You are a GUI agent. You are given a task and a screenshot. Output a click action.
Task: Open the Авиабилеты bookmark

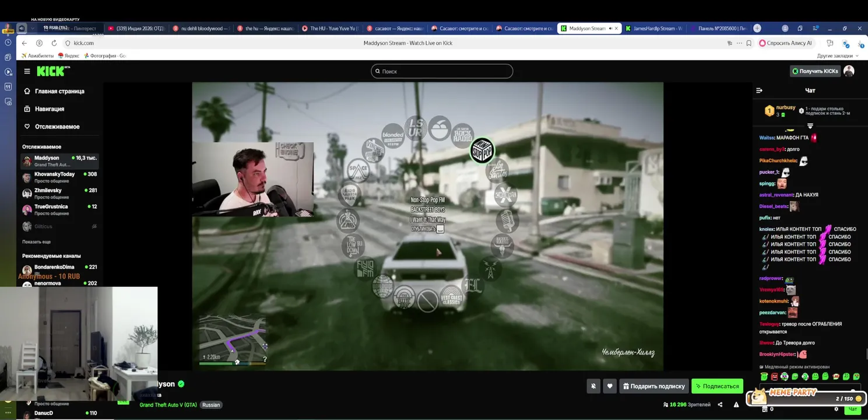pyautogui.click(x=37, y=56)
